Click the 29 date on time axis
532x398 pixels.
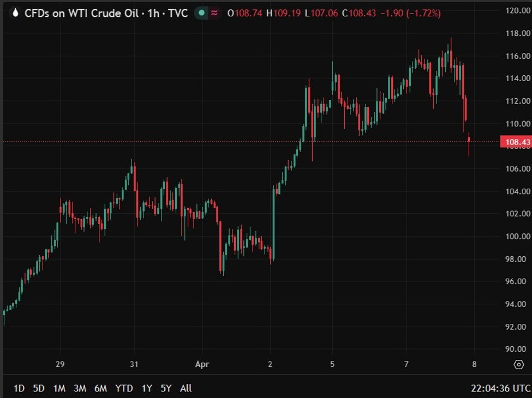coord(59,364)
